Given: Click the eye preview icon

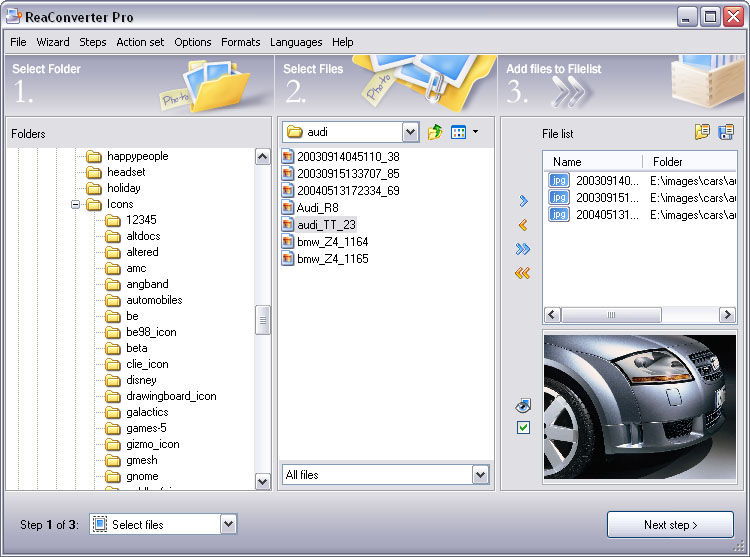Looking at the screenshot, I should [522, 406].
